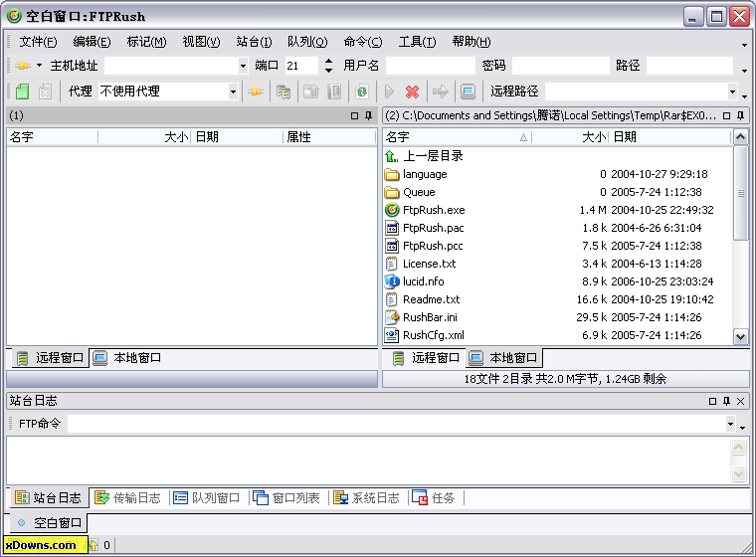Viewport: 756px width, 557px height.
Task: Click the grayed close-window icon beside new window
Action: pos(45,92)
